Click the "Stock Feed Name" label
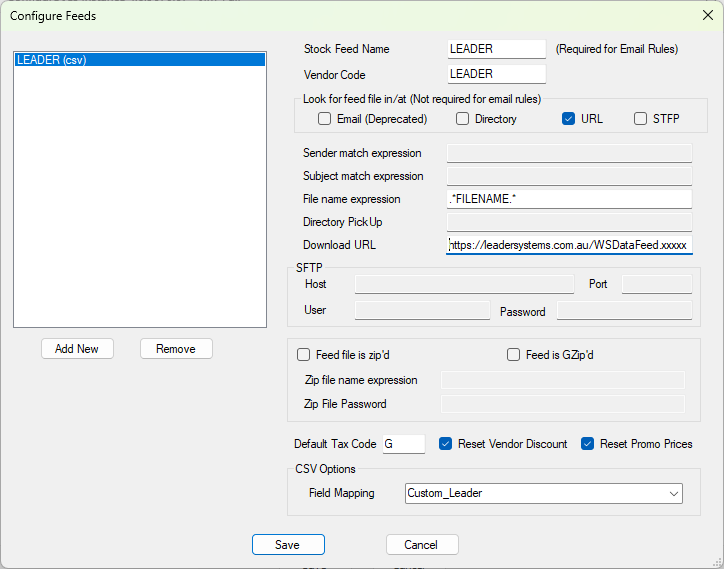 [346, 49]
